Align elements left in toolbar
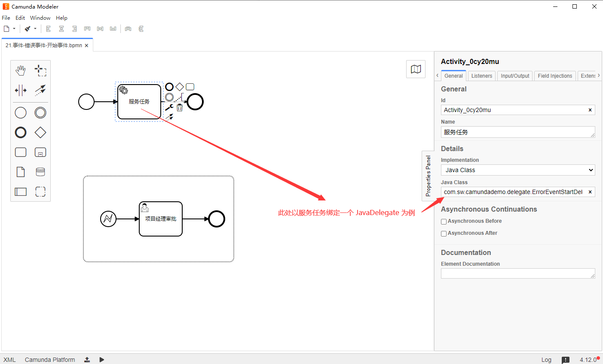This screenshot has height=364, width=603. coord(48,29)
